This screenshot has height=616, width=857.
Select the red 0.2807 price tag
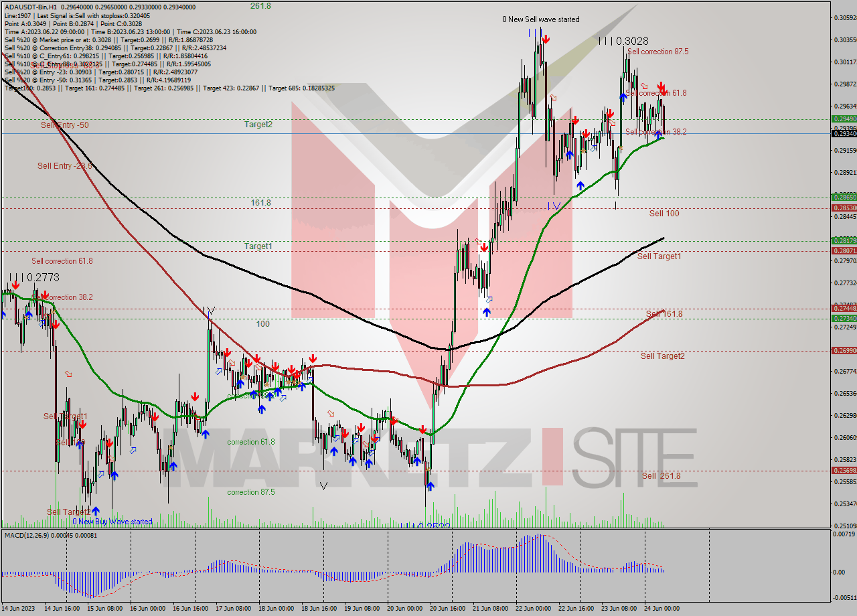pos(844,250)
